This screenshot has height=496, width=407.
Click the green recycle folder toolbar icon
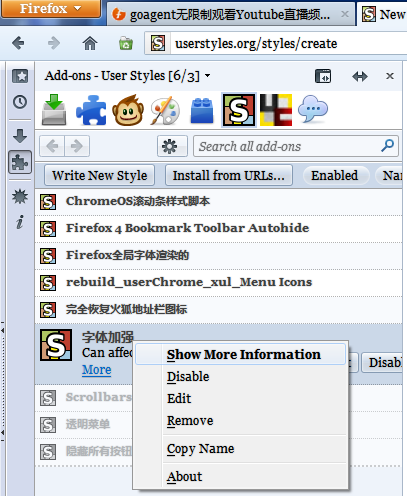[126, 43]
